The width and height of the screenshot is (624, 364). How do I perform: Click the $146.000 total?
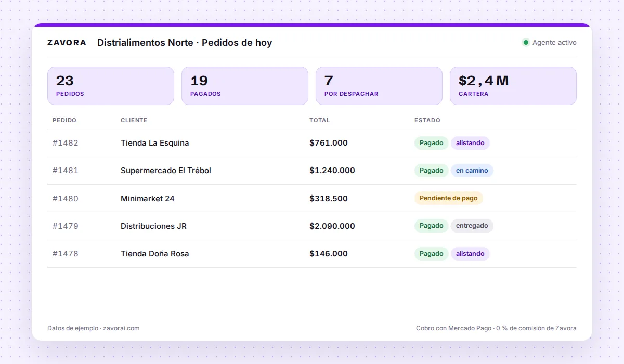coord(329,254)
